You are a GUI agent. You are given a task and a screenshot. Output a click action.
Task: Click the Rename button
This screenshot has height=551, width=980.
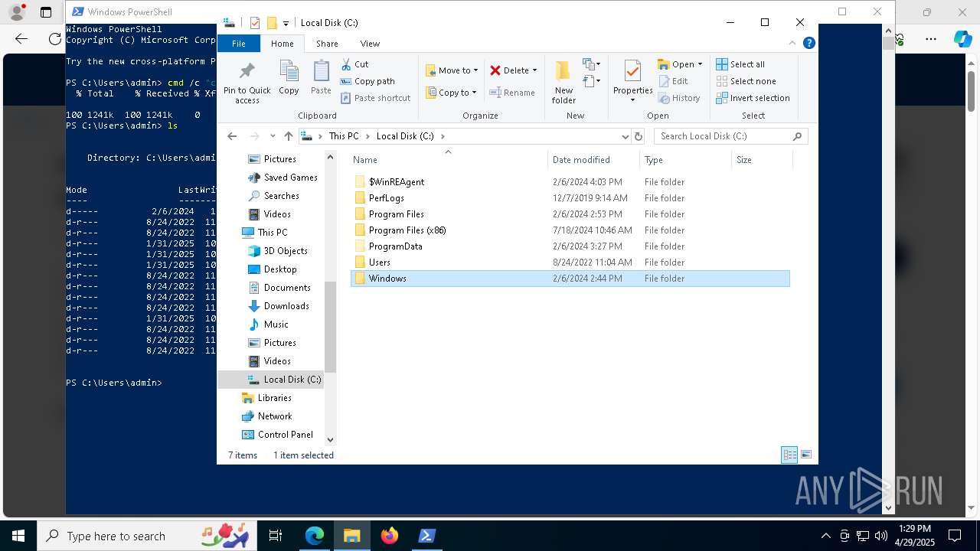[x=512, y=93]
